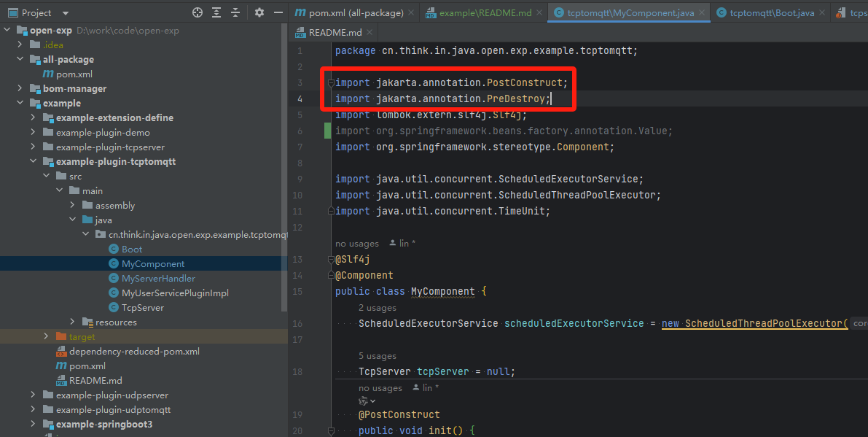The image size is (868, 437).
Task: Expand the resources folder
Action: point(73,322)
